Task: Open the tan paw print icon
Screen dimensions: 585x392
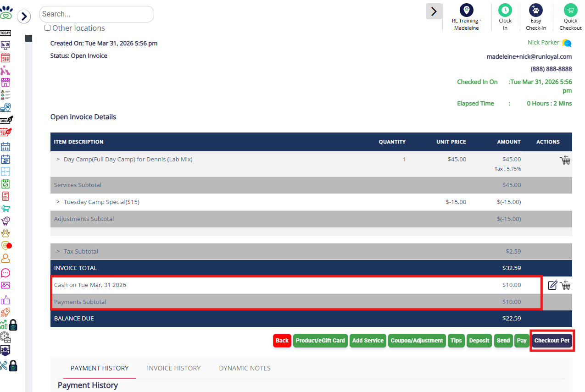Action: (x=6, y=233)
